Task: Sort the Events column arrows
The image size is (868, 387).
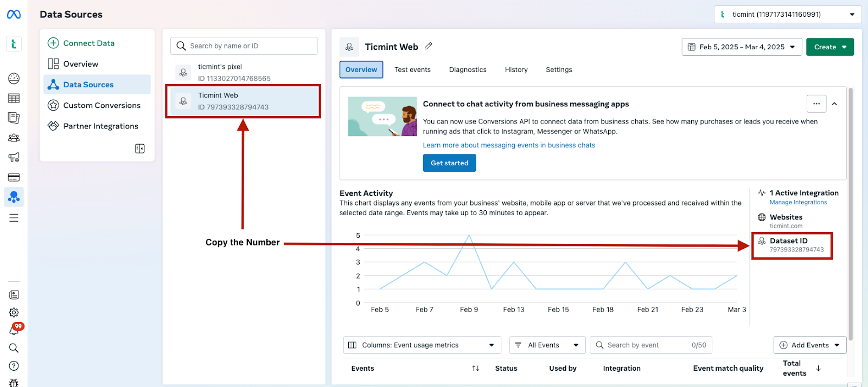Action: pyautogui.click(x=476, y=368)
